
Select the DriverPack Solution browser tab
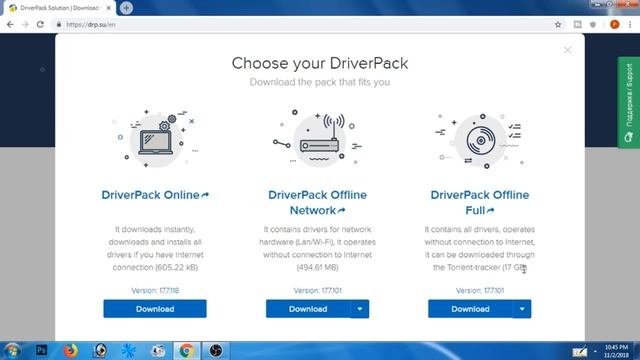60,8
